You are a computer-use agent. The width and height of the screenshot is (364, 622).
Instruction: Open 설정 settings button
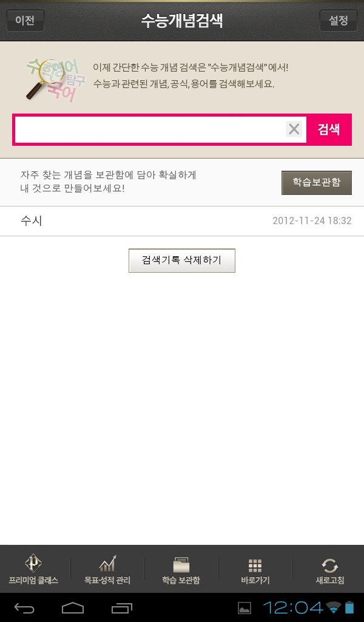point(339,20)
